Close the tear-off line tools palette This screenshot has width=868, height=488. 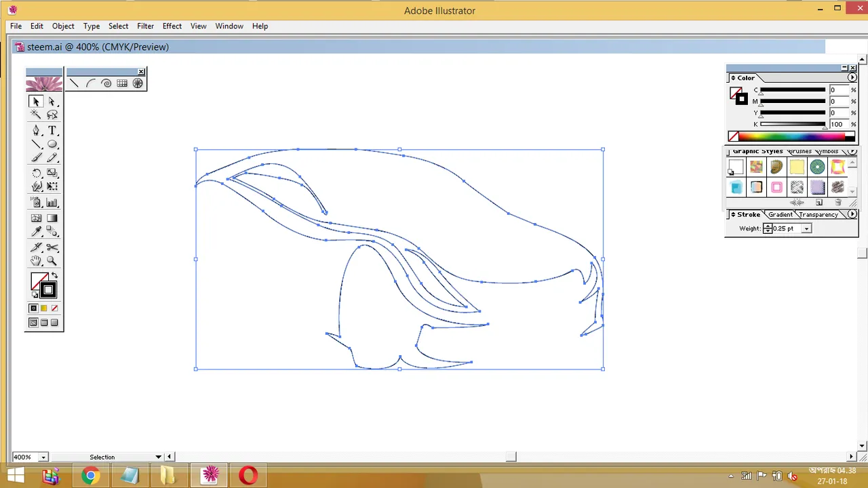[x=141, y=72]
